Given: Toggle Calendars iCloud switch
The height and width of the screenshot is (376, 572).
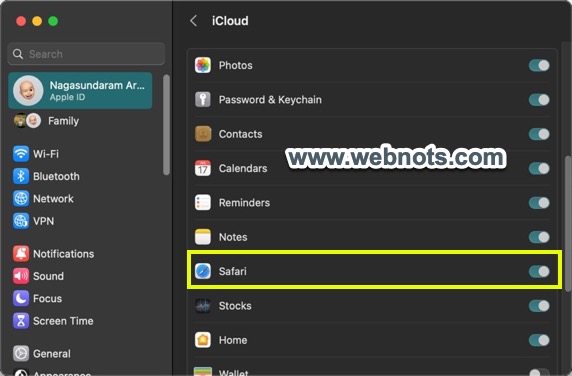Looking at the screenshot, I should click(x=539, y=168).
